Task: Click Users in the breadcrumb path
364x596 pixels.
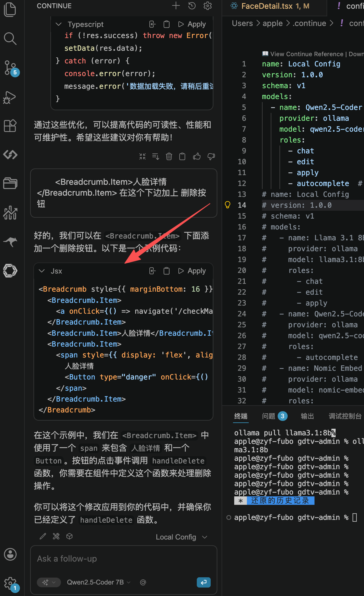Action: tap(242, 23)
